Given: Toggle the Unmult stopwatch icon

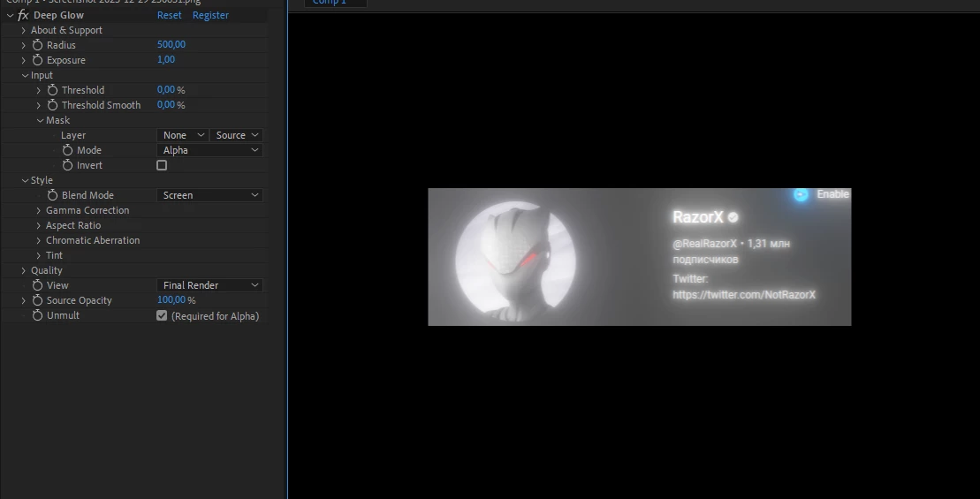Looking at the screenshot, I should tap(37, 314).
